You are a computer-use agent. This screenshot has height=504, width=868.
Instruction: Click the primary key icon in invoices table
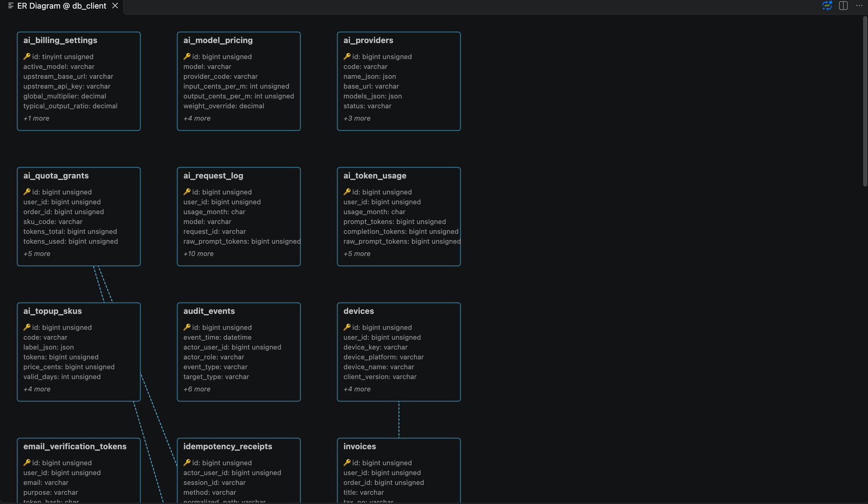click(347, 463)
